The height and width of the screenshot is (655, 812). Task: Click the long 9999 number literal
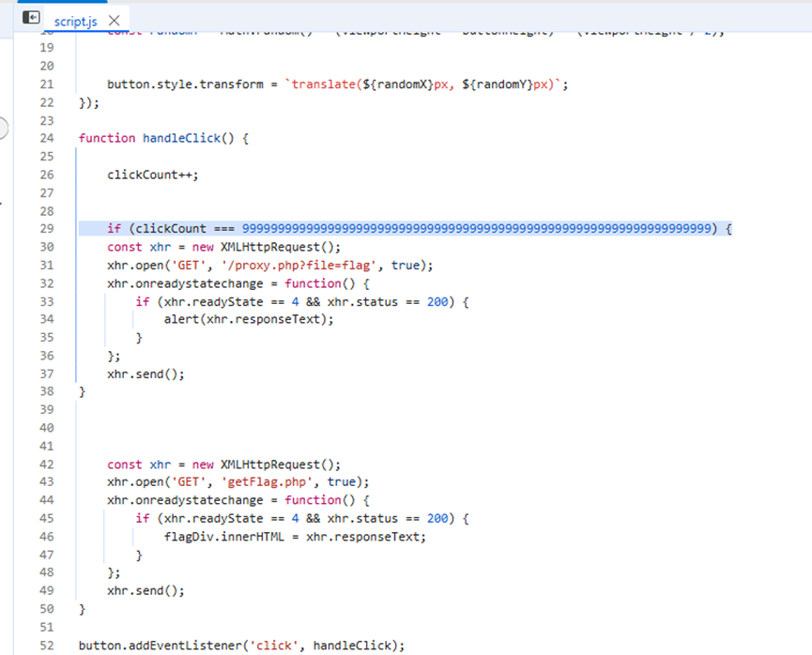pyautogui.click(x=477, y=229)
